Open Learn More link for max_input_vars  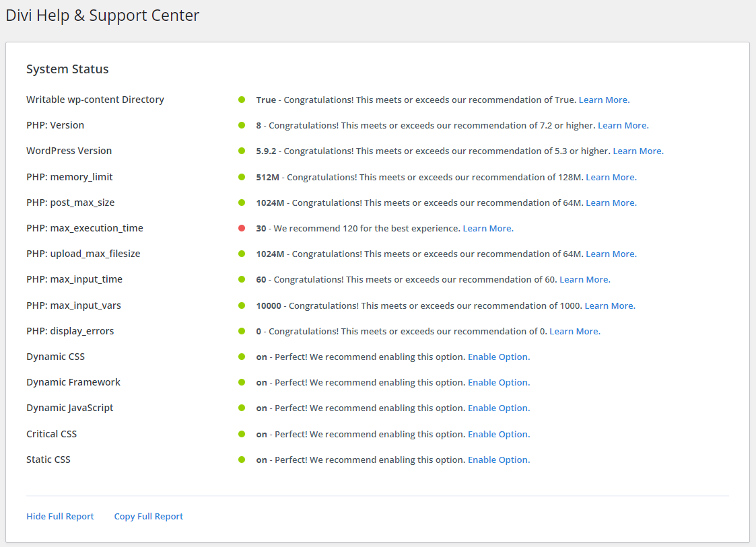pos(610,305)
